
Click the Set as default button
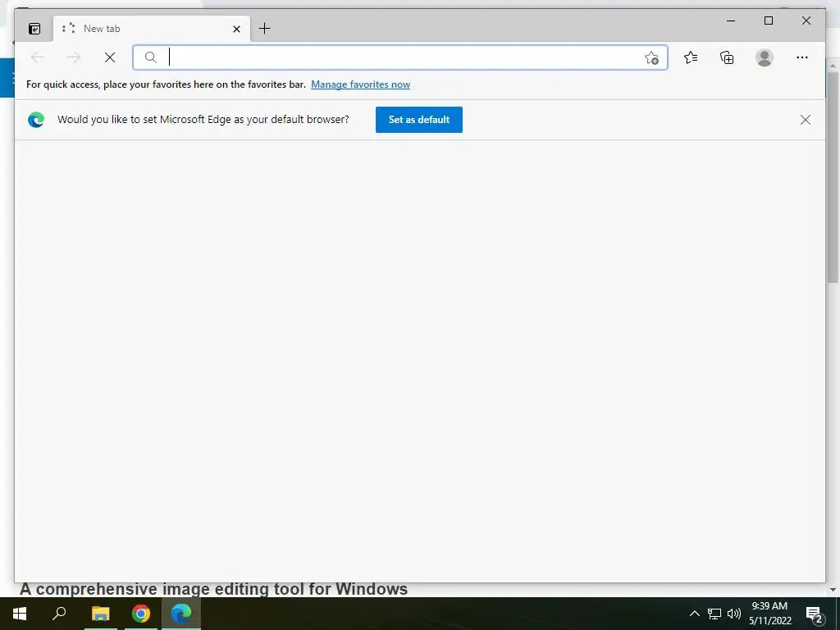click(419, 120)
